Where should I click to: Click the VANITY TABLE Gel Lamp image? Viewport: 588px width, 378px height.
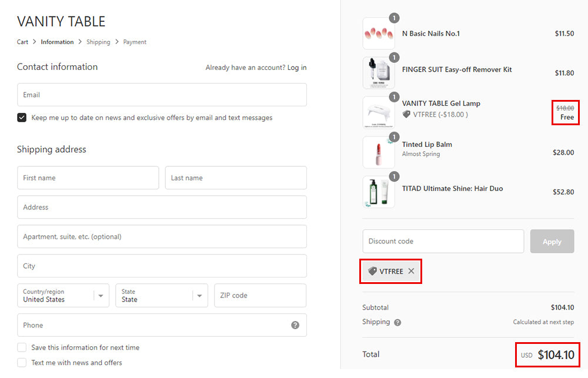tap(379, 113)
